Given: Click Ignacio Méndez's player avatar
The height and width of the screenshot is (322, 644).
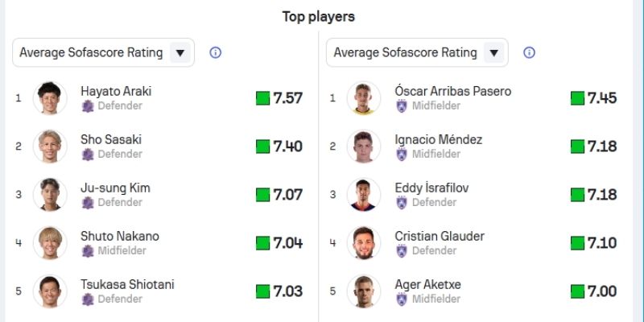Looking at the screenshot, I should [364, 147].
